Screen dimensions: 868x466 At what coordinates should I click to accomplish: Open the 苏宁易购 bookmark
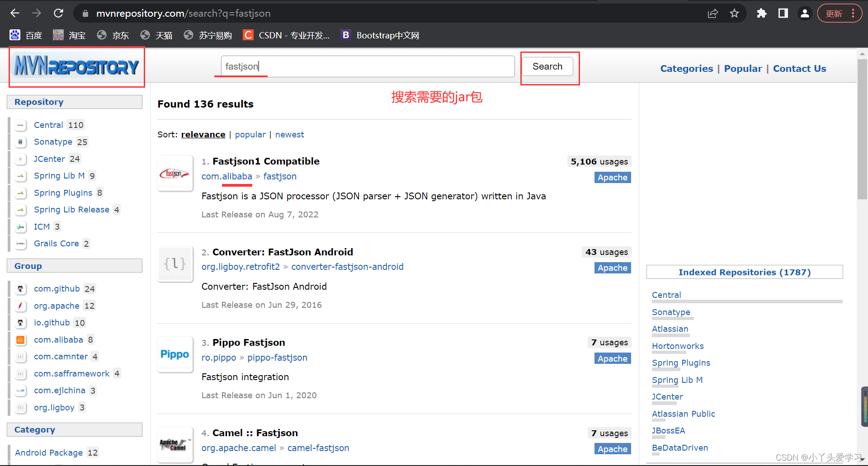click(208, 35)
